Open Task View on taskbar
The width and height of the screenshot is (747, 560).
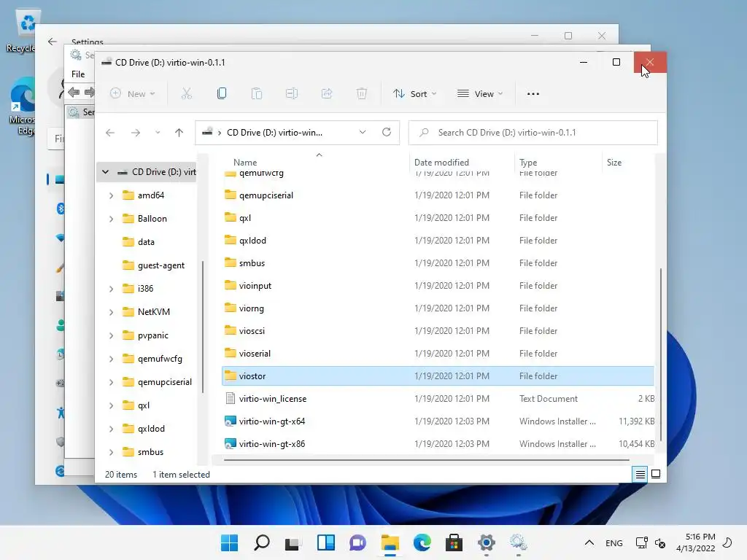coord(293,542)
